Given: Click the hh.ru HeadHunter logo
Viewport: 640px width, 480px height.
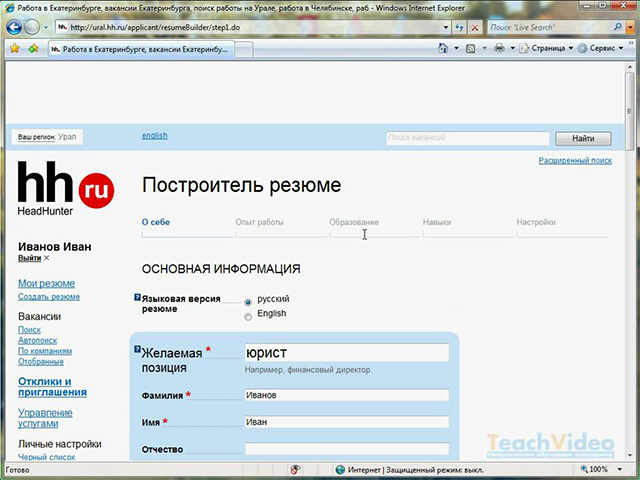Looking at the screenshot, I should (x=66, y=188).
